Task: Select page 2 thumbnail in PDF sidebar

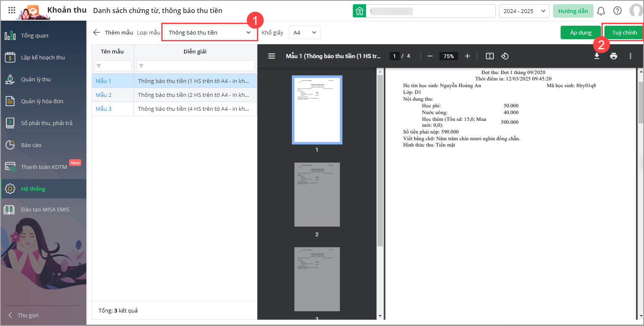Action: pos(317,195)
